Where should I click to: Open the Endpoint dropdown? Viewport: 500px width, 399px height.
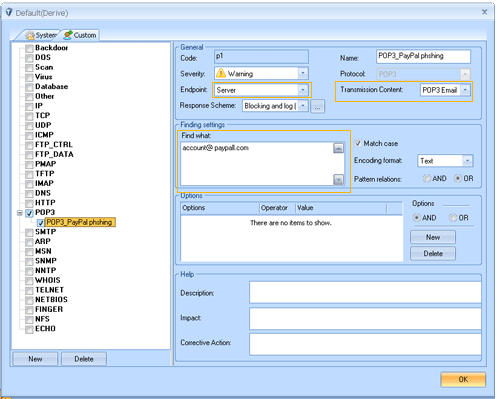[303, 90]
